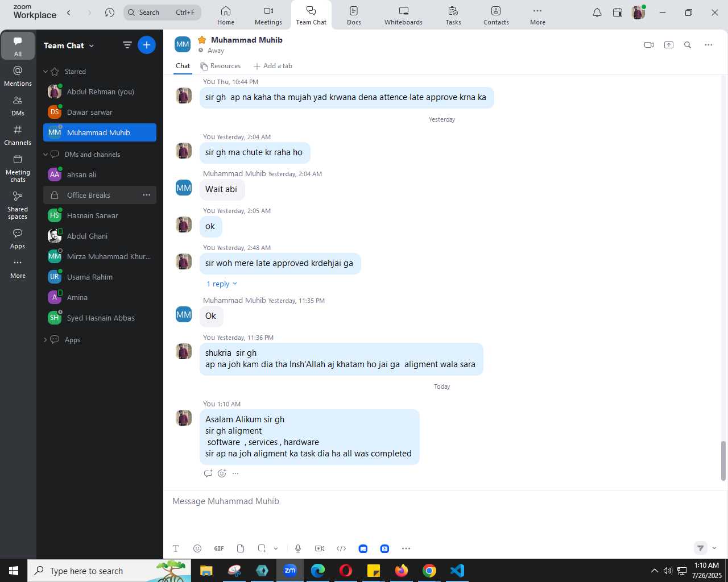The width and height of the screenshot is (728, 582).
Task: Expand the Apps section in chat list
Action: [45, 340]
